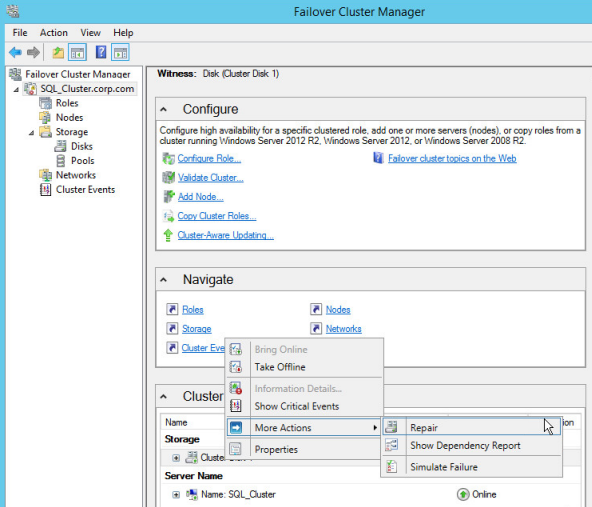Click the Add Node icon
This screenshot has width=592, height=507.
click(168, 196)
